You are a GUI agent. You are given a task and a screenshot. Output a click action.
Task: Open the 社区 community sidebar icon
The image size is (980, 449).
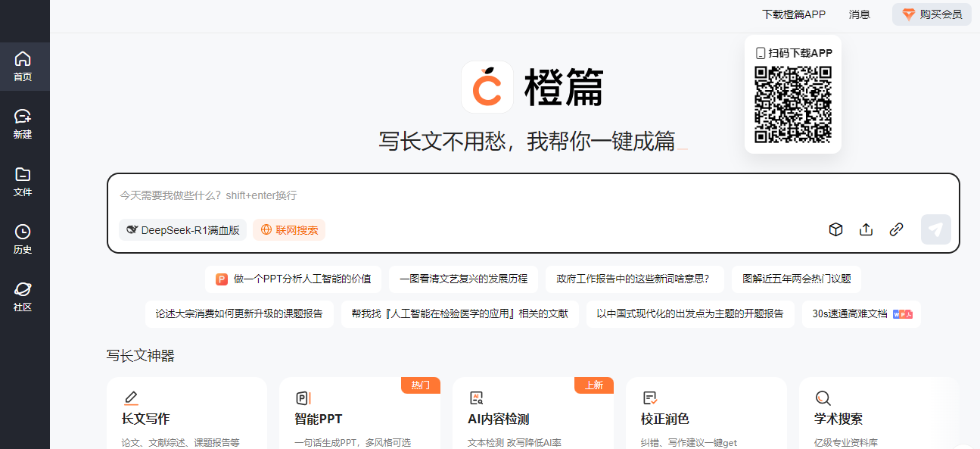pos(23,297)
